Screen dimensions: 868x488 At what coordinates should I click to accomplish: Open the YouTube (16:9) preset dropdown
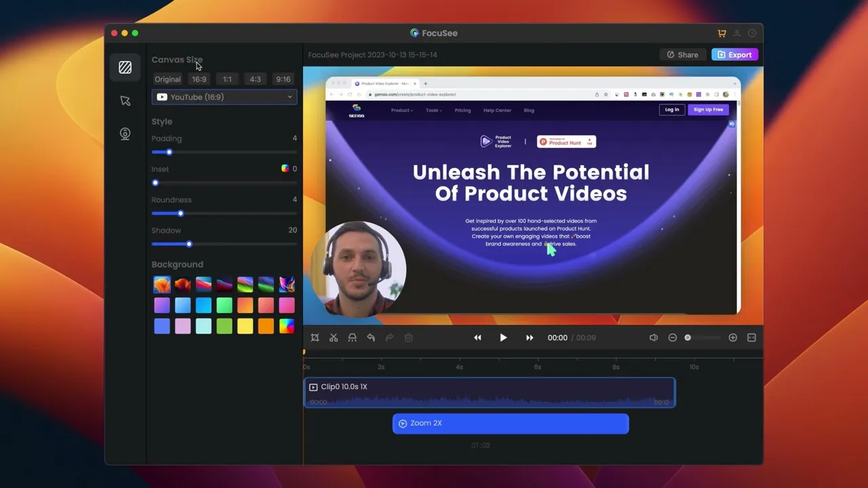[224, 97]
